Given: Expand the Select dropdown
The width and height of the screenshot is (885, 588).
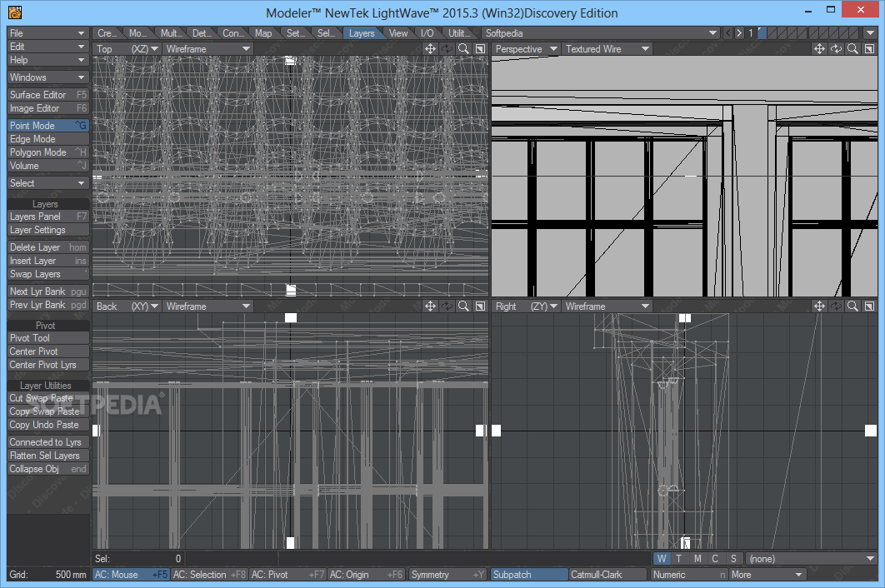Looking at the screenshot, I should 48,183.
